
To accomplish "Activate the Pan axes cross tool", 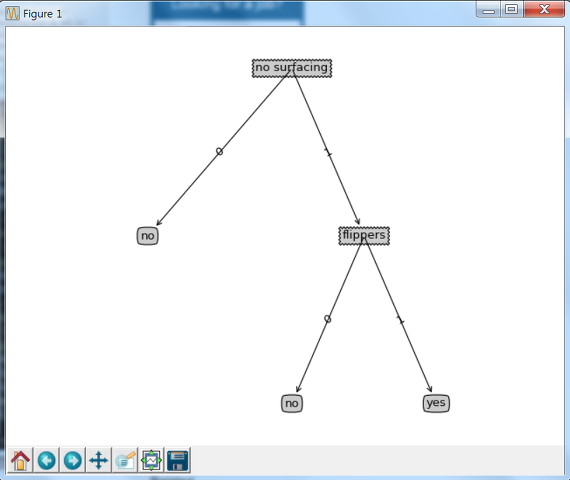I will tap(99, 460).
